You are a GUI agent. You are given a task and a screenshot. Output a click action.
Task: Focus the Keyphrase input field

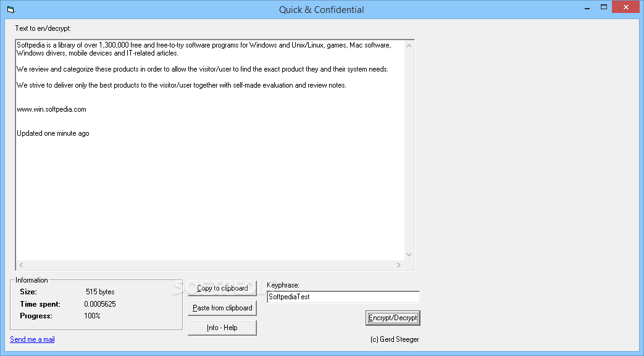[x=343, y=297]
